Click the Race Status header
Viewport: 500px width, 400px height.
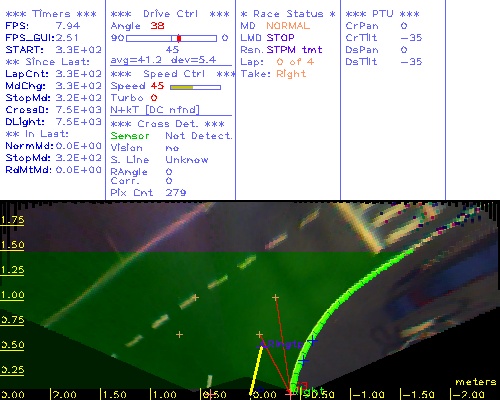coord(288,14)
